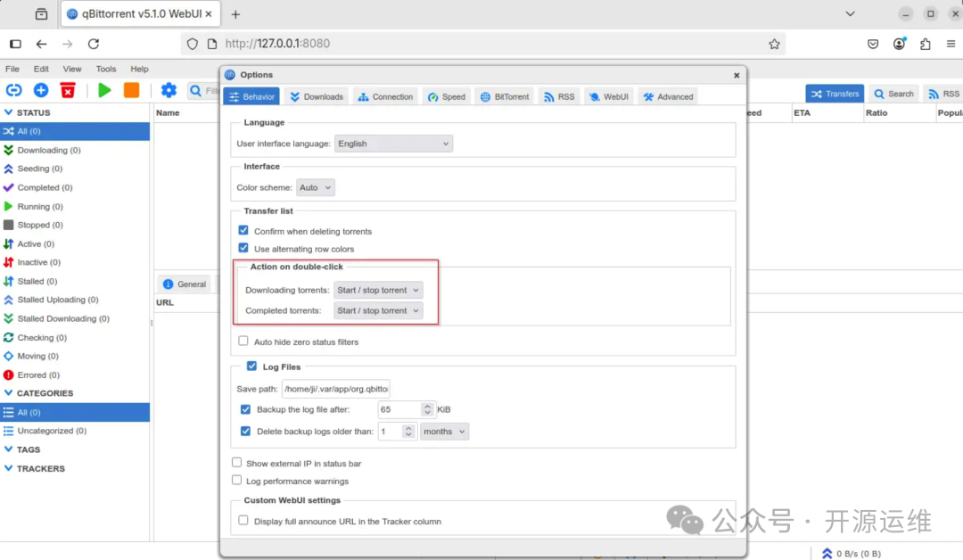This screenshot has width=963, height=560.
Task: Increase the log backup size stepper
Action: pyautogui.click(x=427, y=406)
